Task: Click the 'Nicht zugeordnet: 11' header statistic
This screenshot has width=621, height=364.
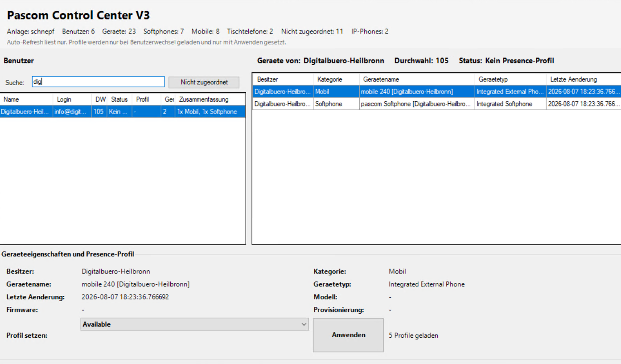Action: coord(312,32)
